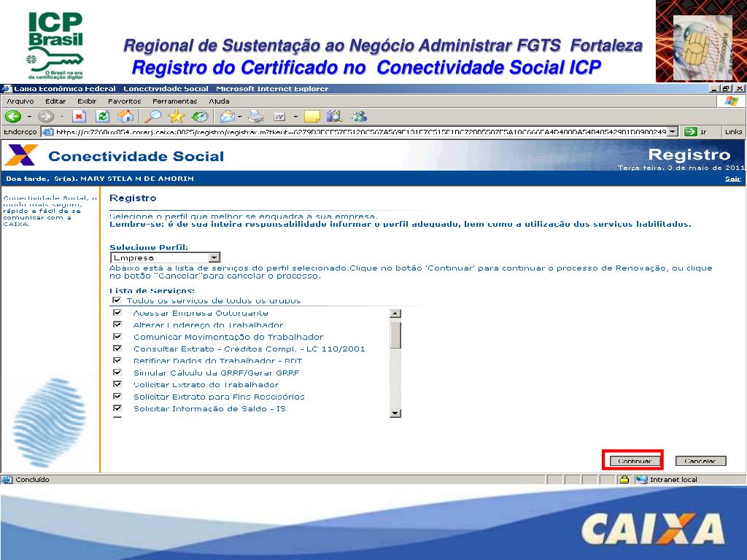Expand the Forward button history arrow
The width and height of the screenshot is (747, 560).
coord(62,117)
